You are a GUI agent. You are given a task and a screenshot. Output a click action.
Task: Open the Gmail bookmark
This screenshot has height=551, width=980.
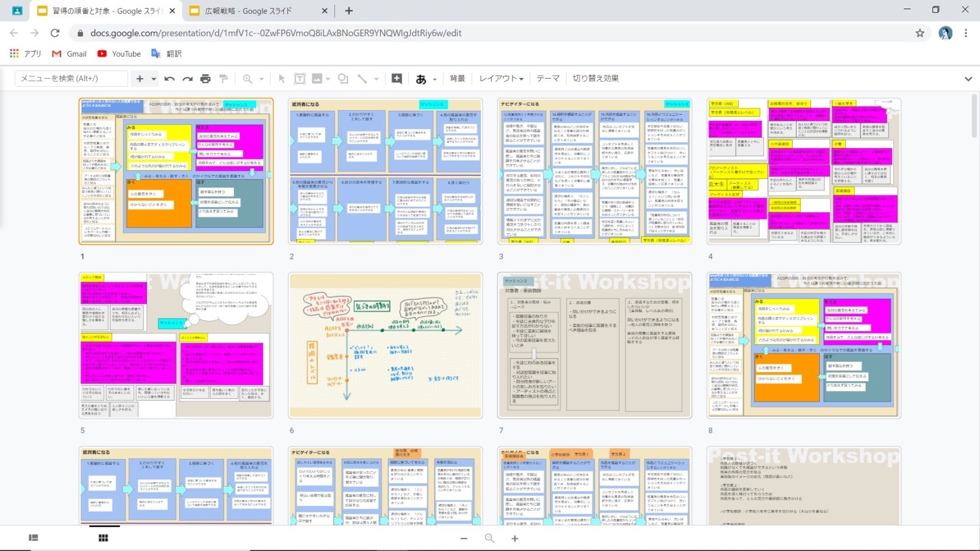[70, 53]
